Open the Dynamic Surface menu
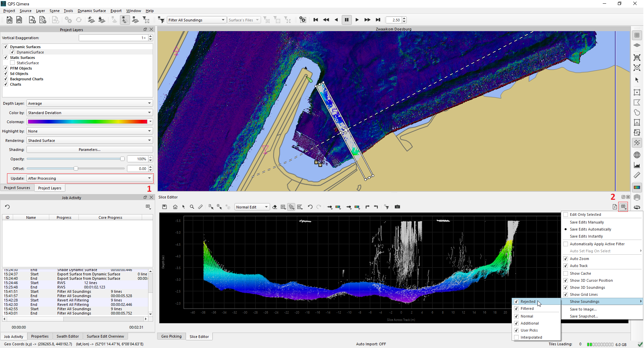Viewport: 644px width, 348px height. point(91,11)
